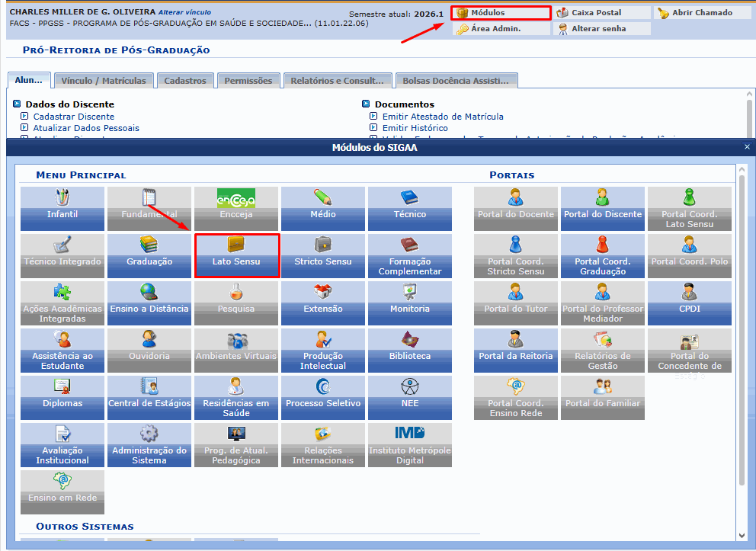
Task: Click the Alterar vínculo link
Action: point(184,12)
